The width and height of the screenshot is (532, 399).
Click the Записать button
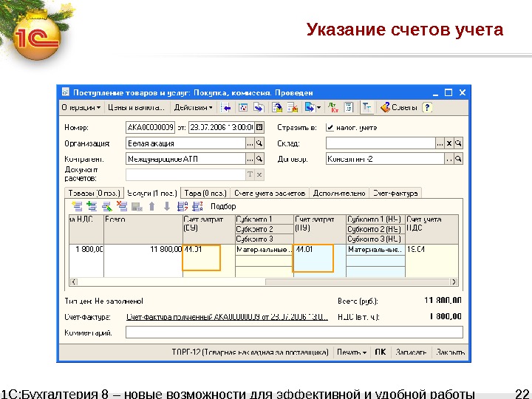(x=411, y=352)
